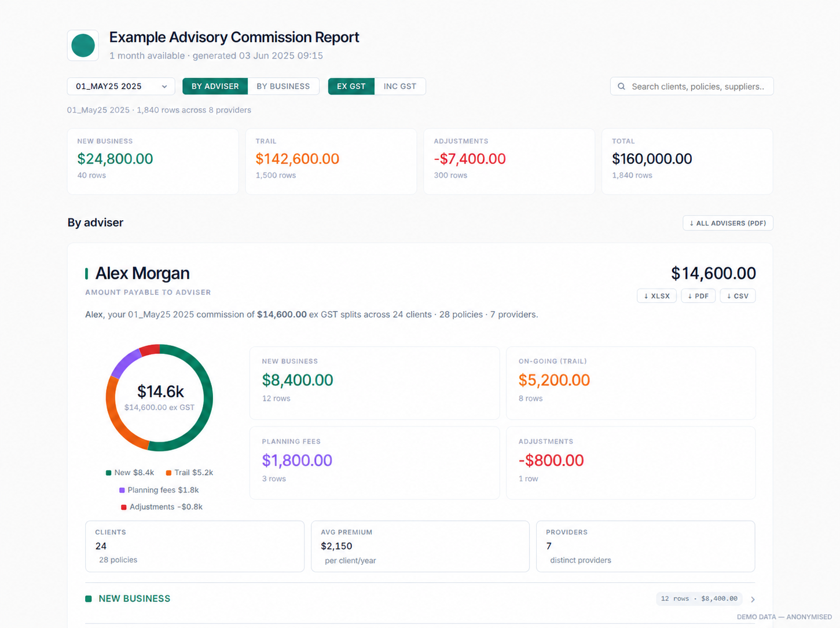Click the Example Advisory Commission Report title
The height and width of the screenshot is (628, 840).
[x=234, y=37]
